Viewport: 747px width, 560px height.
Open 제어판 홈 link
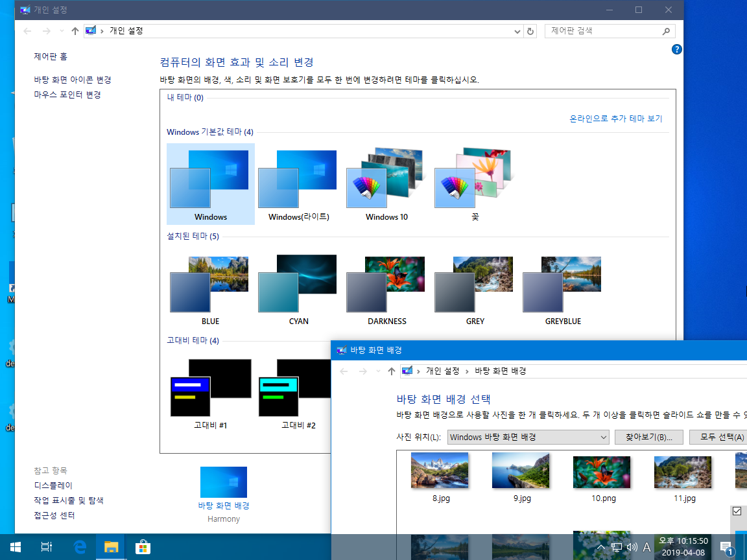pyautogui.click(x=51, y=56)
